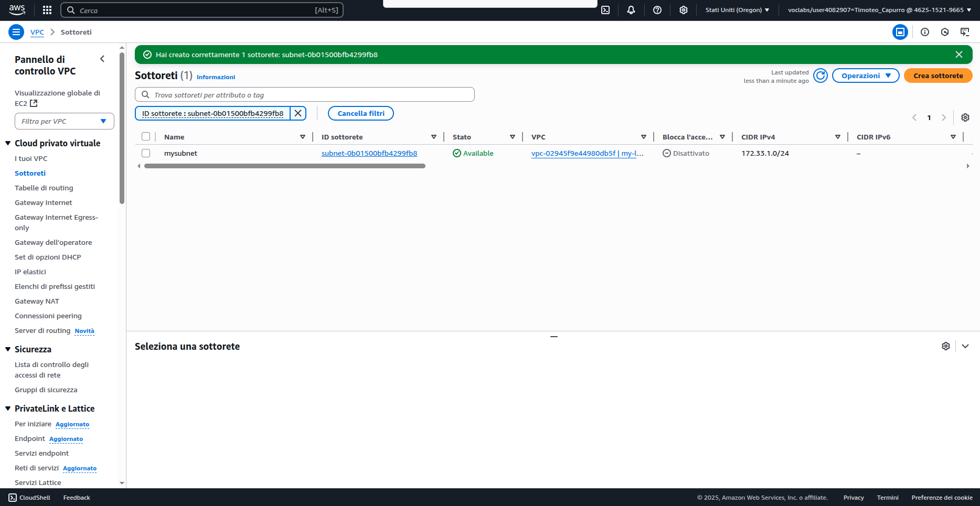
Task: Select the mysubnet row checkbox
Action: pyautogui.click(x=146, y=153)
